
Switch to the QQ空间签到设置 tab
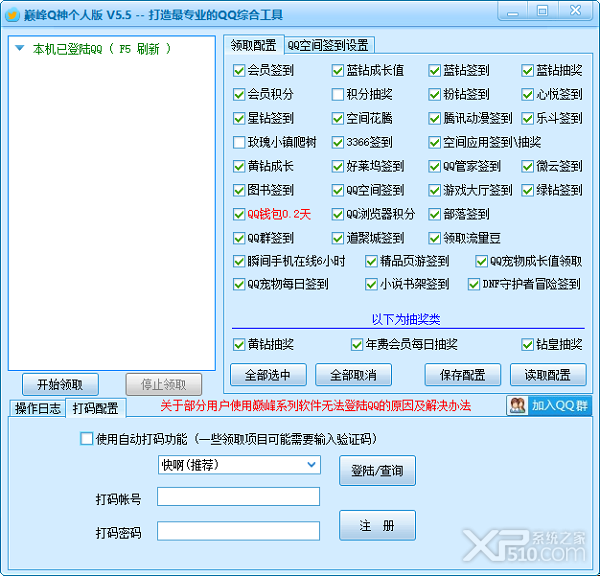(328, 46)
